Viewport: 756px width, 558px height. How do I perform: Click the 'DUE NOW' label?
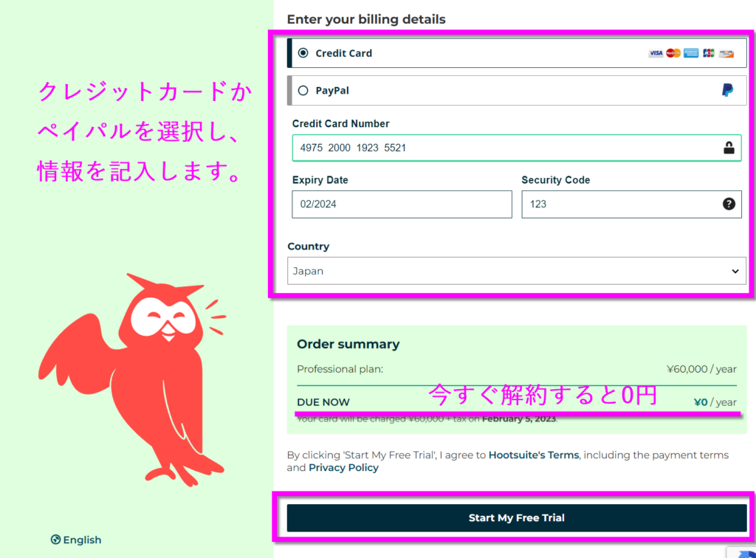tap(323, 402)
